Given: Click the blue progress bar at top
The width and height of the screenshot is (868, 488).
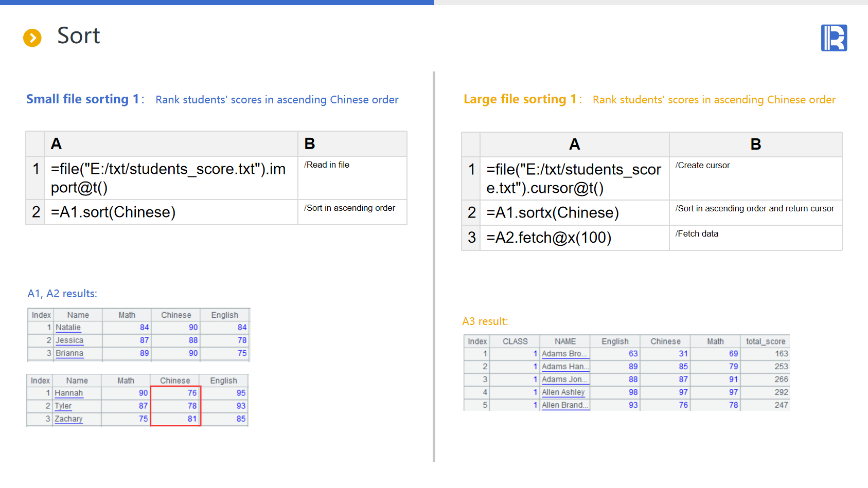Looking at the screenshot, I should click(x=217, y=3).
